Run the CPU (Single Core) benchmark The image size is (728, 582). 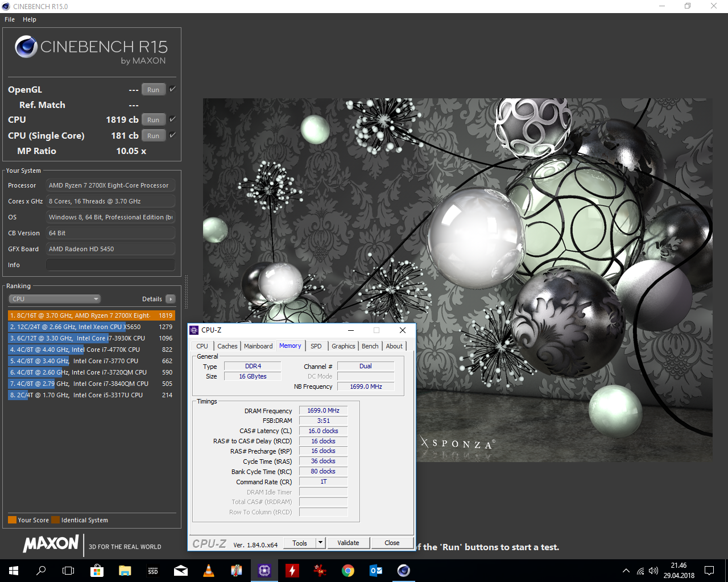click(x=154, y=136)
